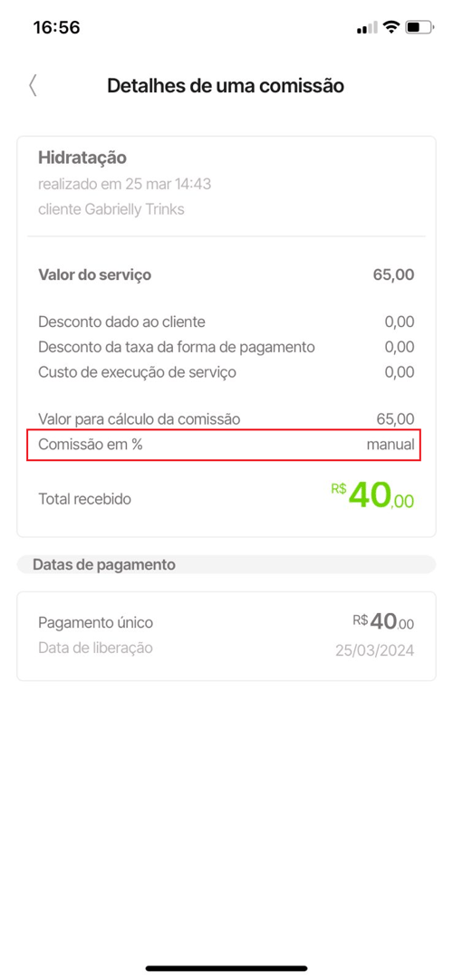Tap the green R$ 40,00 total amount

tap(372, 495)
